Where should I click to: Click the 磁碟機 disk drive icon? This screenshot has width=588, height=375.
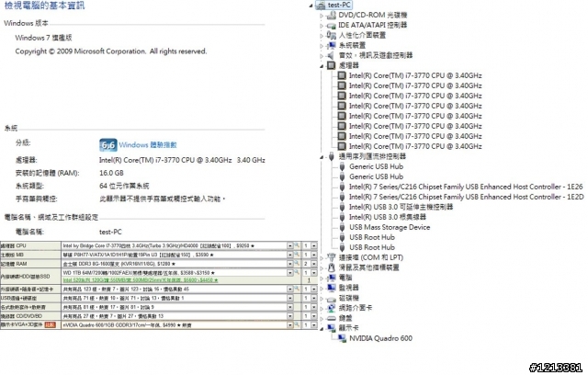click(331, 299)
